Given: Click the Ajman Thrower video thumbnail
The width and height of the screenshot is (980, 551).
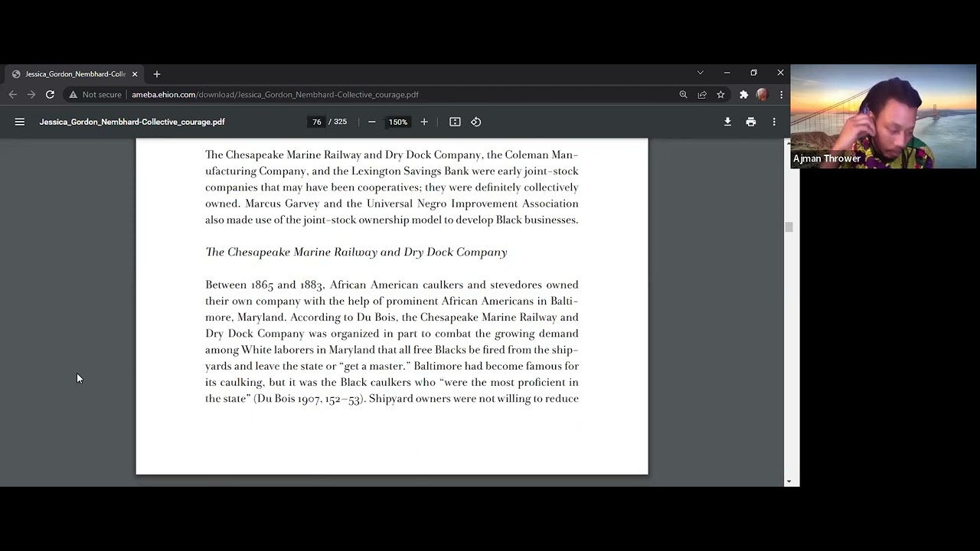Looking at the screenshot, I should (884, 116).
